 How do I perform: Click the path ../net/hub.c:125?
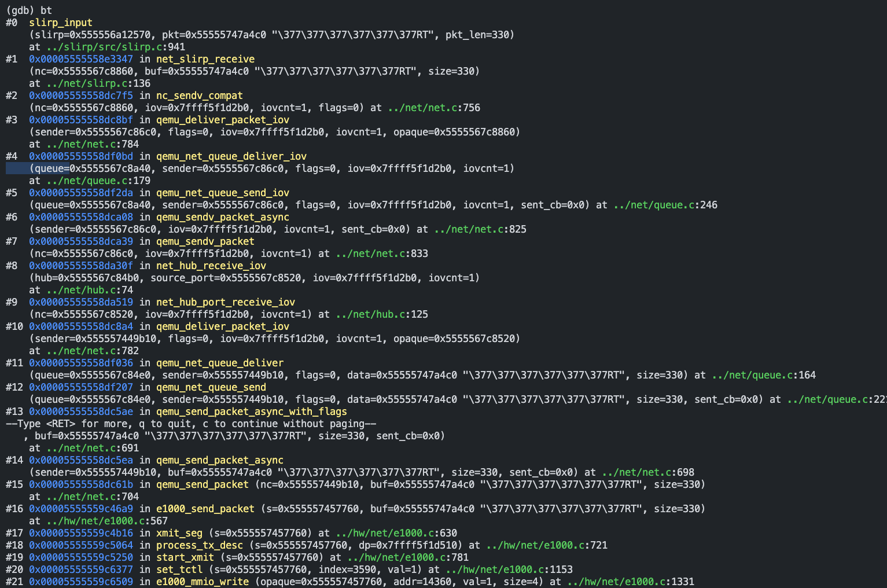click(382, 314)
